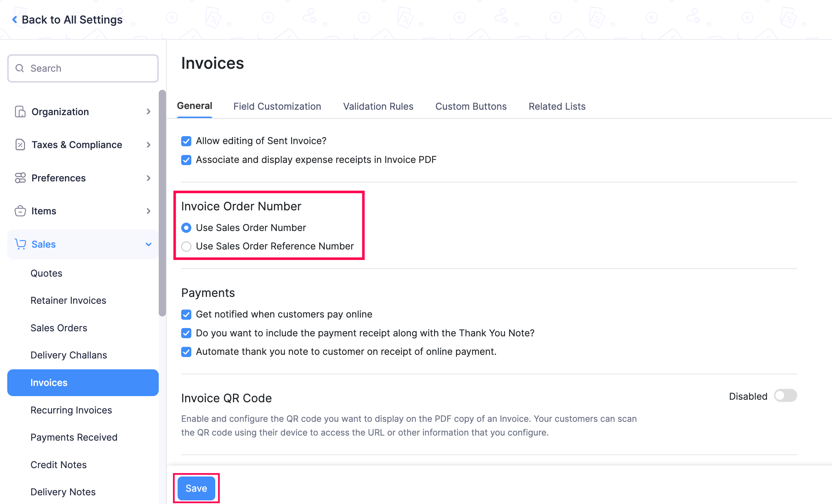Screen dimensions: 832x504
Task: Click inside the Search field
Action: (x=72, y=68)
